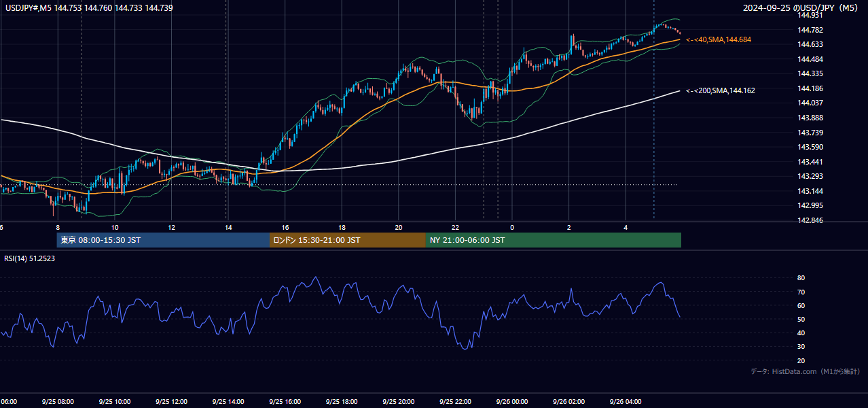The height and width of the screenshot is (408, 868).
Task: Click the 9/25 18:00 bottom time label
Action: pos(342,402)
